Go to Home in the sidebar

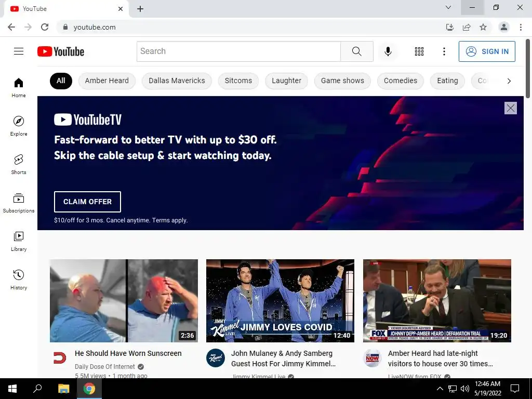19,87
